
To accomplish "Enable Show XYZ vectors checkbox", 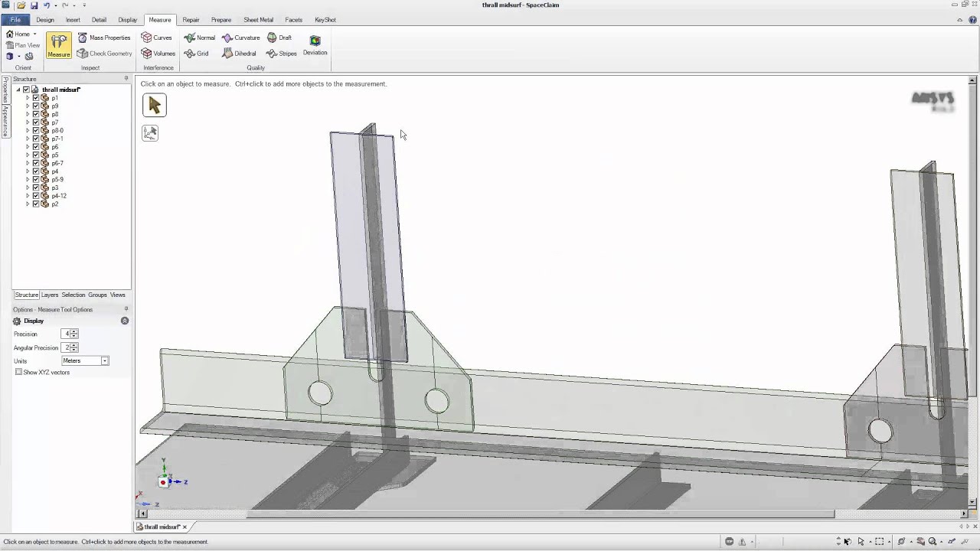I will [18, 372].
